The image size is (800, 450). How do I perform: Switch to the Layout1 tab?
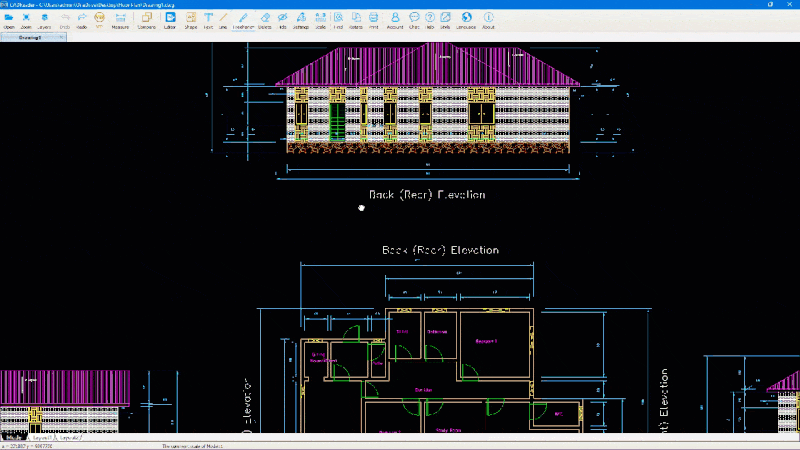pyautogui.click(x=42, y=438)
